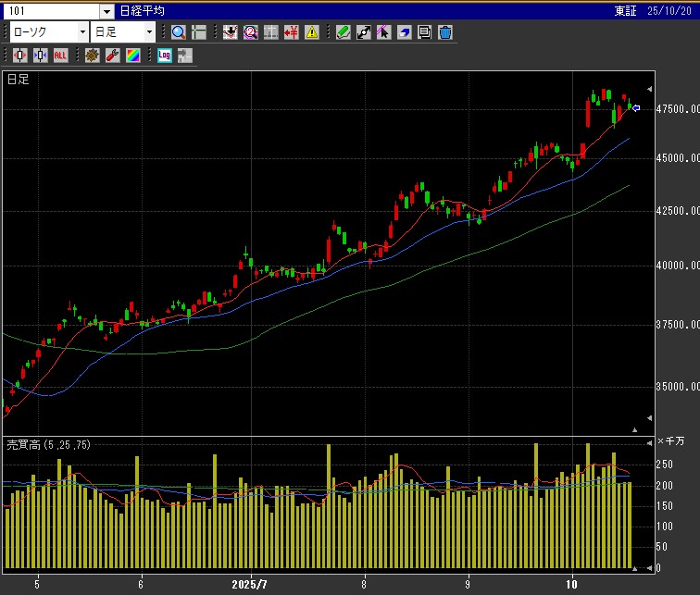Toggle the arrow pointer selection tool
700x595 pixels.
(383, 32)
